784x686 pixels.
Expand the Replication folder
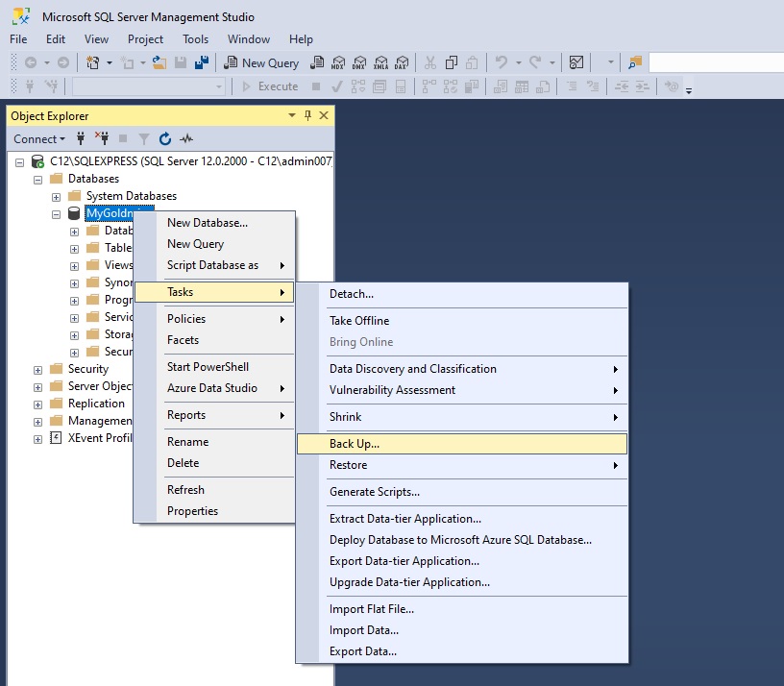tap(38, 404)
